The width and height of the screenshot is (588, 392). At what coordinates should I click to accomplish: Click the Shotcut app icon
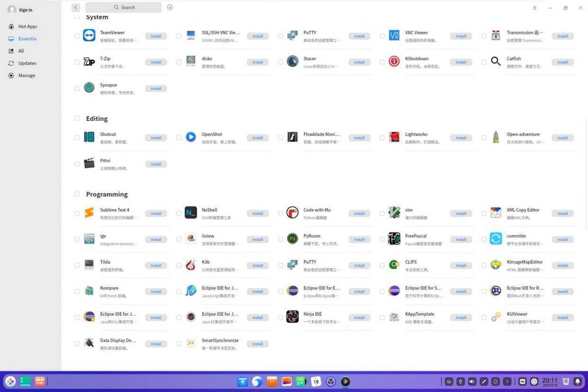click(89, 137)
